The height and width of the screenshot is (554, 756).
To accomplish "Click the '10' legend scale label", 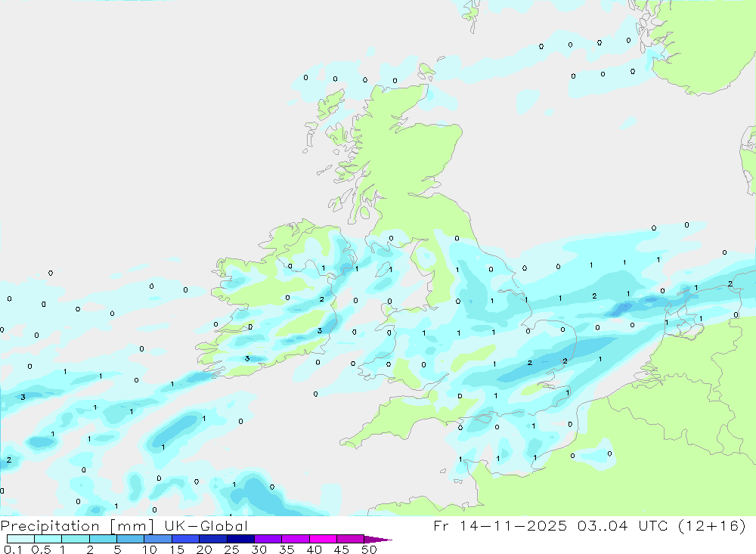I will coord(150,549).
